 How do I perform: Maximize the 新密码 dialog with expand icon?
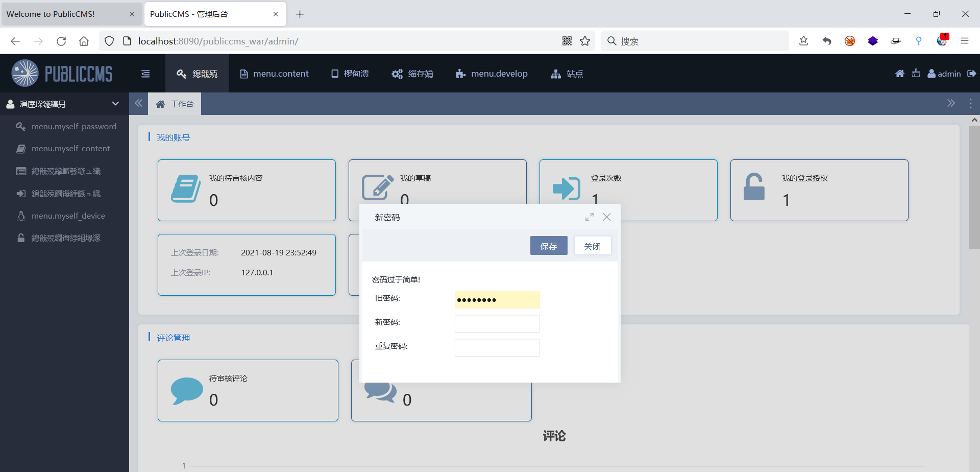pos(590,217)
